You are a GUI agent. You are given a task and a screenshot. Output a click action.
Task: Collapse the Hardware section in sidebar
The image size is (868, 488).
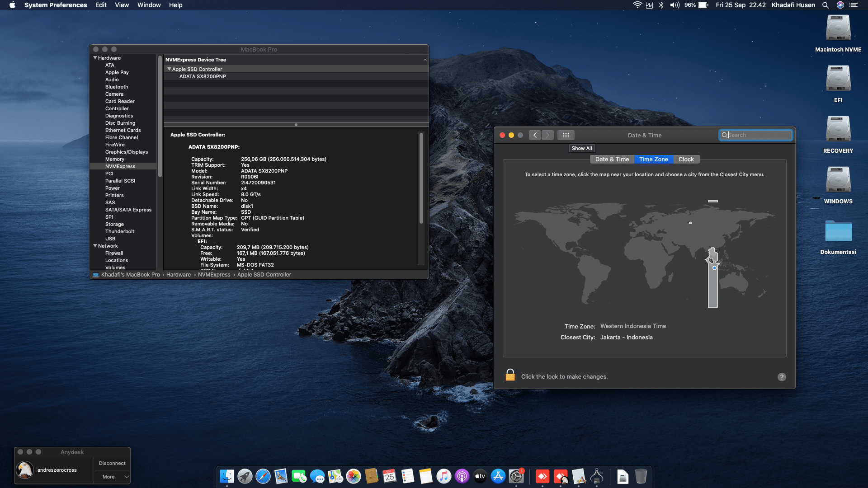[x=95, y=58]
